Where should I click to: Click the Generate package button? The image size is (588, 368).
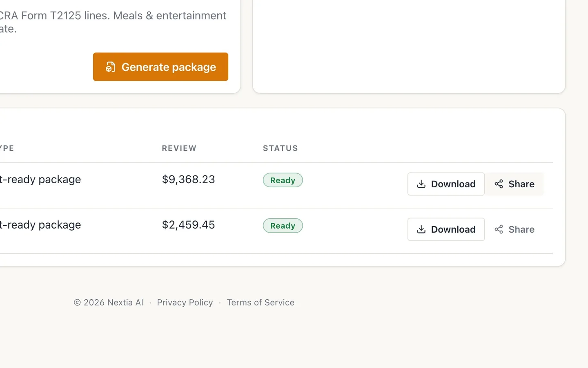[x=160, y=67]
